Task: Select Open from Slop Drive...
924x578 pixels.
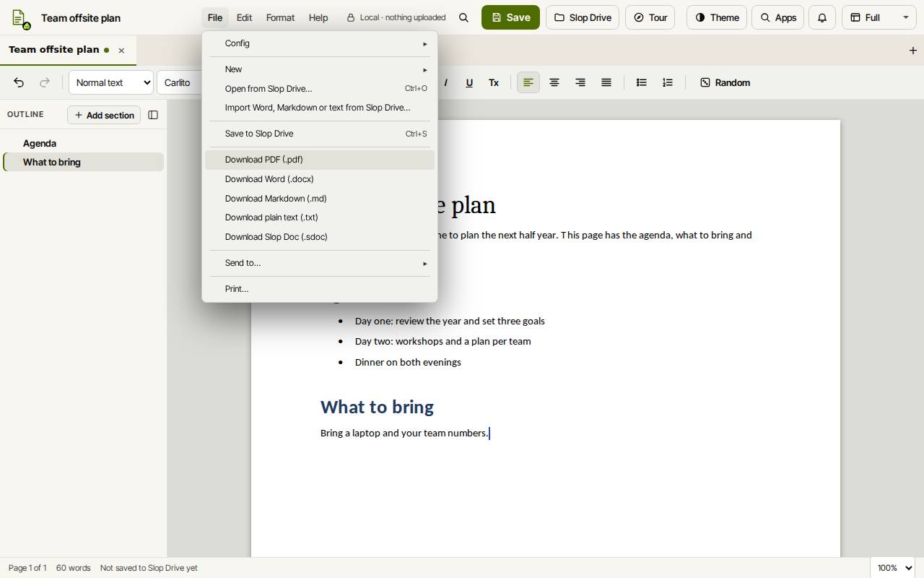Action: pos(320,89)
